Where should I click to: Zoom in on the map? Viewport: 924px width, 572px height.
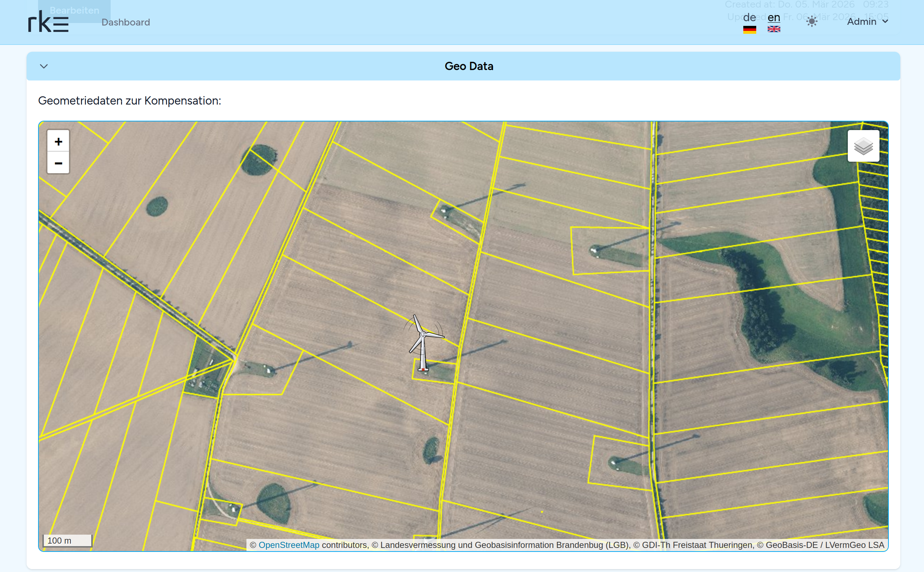point(58,142)
